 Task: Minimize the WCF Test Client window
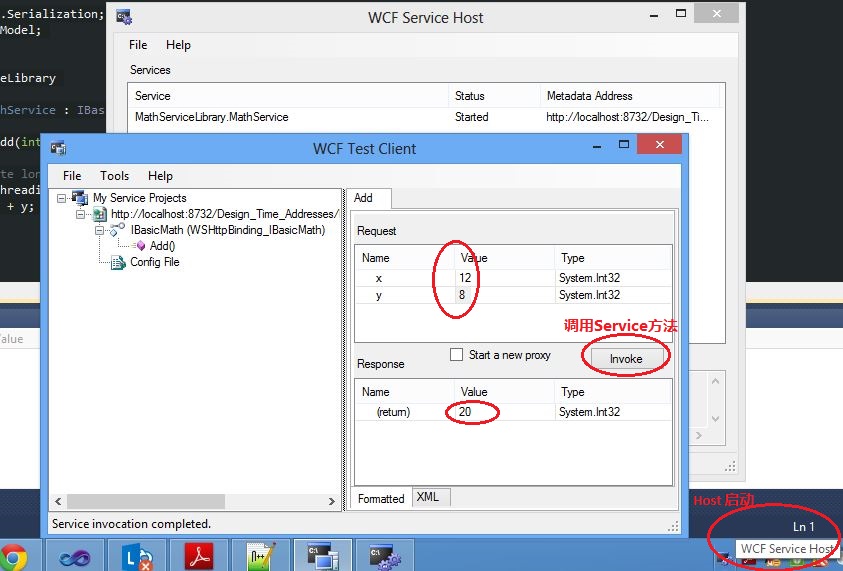tap(597, 145)
